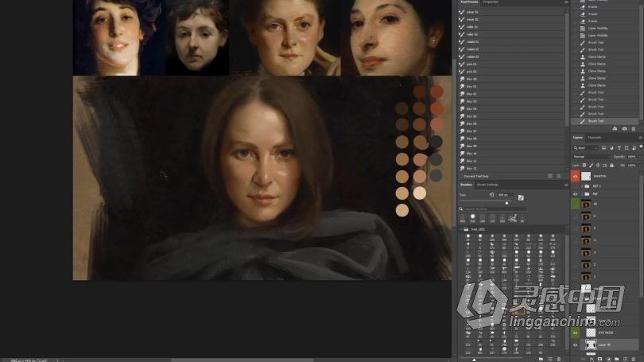Click the Search Brushes input field
Viewport: 644px width, 362px height.
tap(495, 208)
